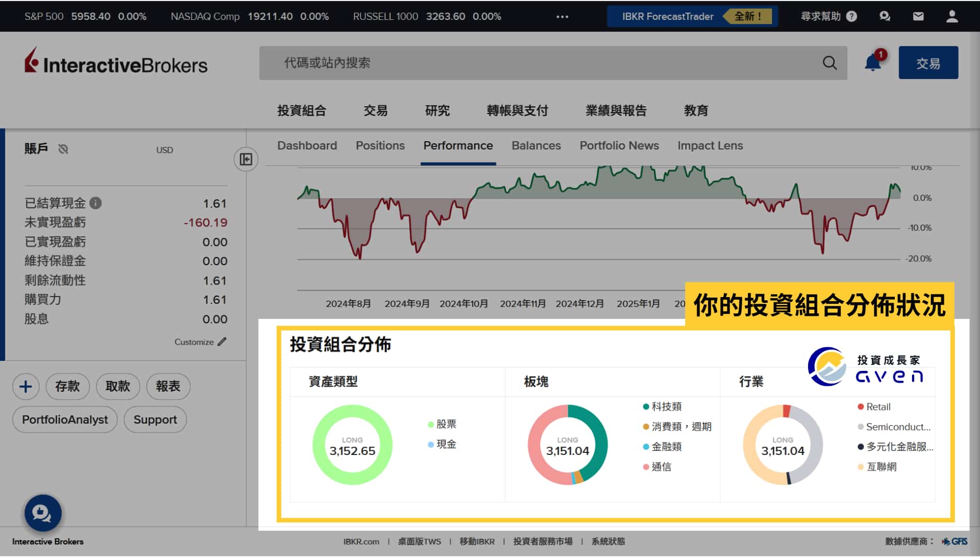This screenshot has height=557, width=980.
Task: Click the 行業 industry donut chart
Action: pos(783,445)
